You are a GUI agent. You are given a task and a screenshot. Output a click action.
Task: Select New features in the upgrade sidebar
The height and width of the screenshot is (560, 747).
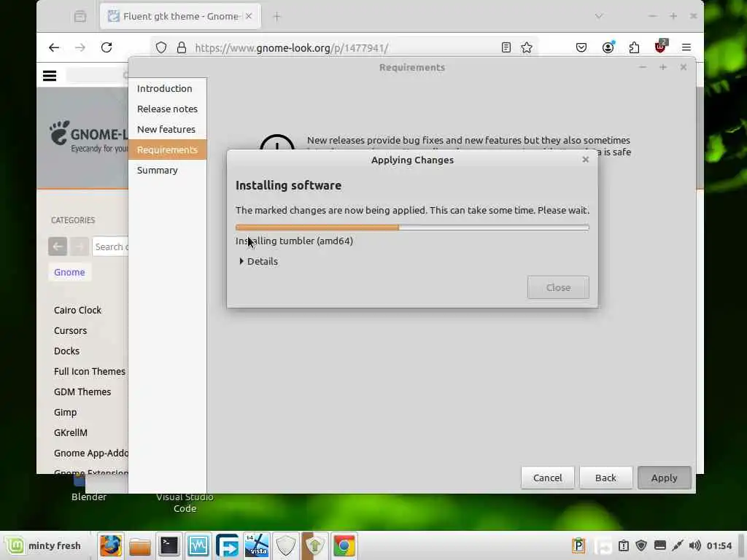point(167,130)
